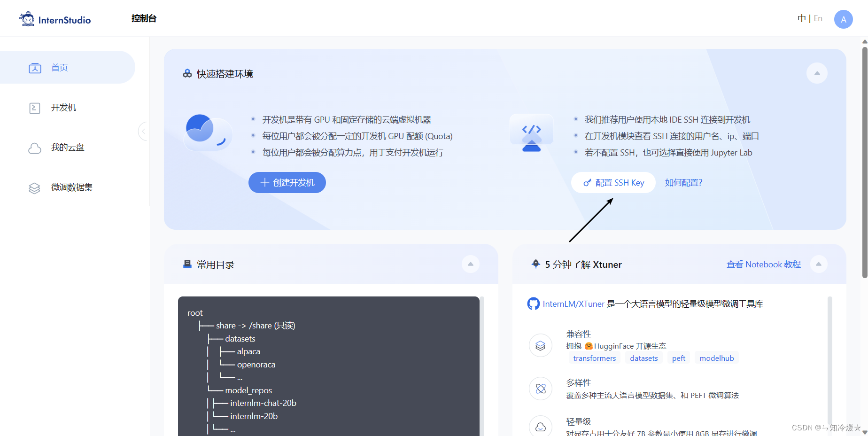
Task: Collapse the 常用目录 panel
Action: pos(470,264)
